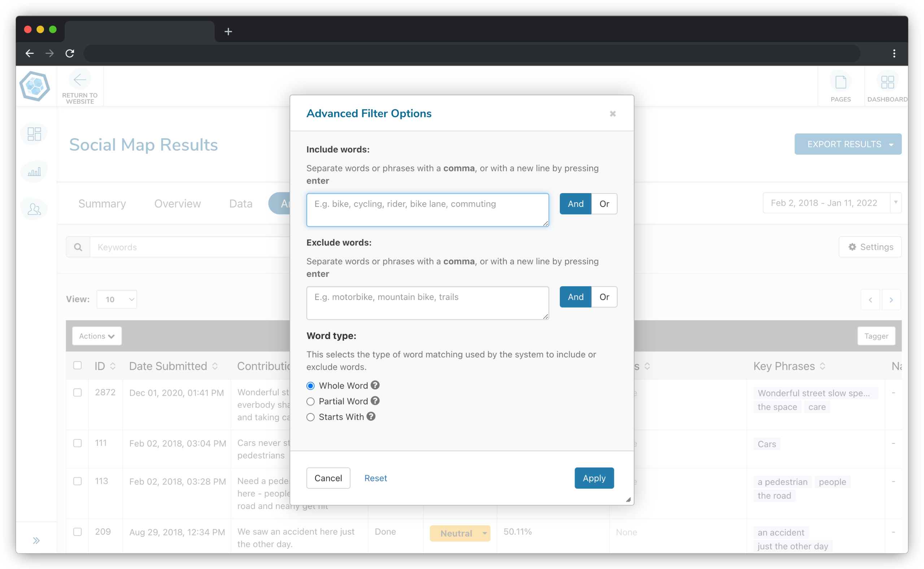Image resolution: width=924 pixels, height=569 pixels.
Task: Click the search magnifier icon in keywords
Action: [78, 247]
